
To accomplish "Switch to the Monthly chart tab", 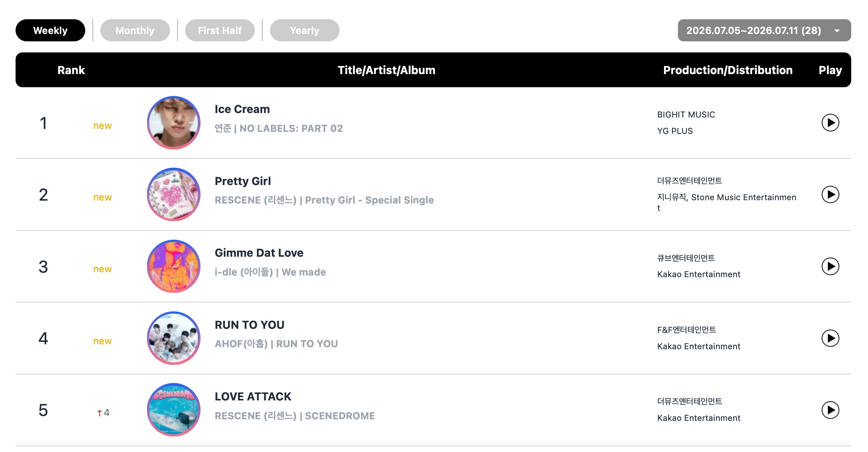I will [x=135, y=30].
